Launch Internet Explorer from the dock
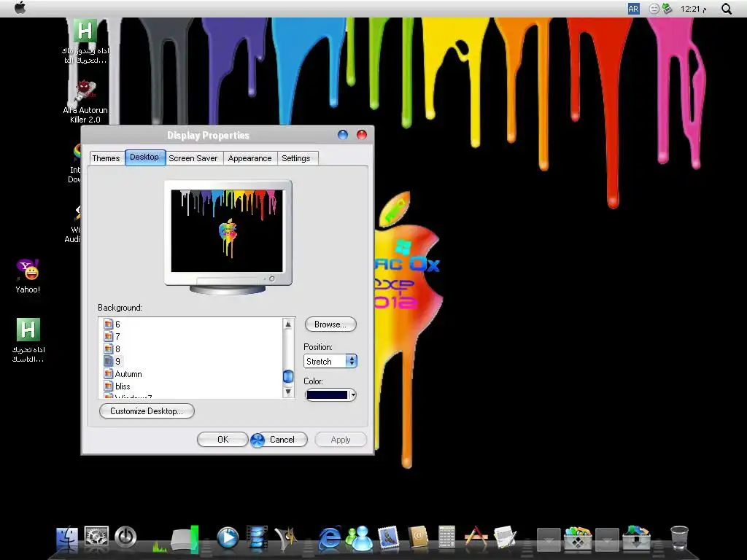The height and width of the screenshot is (560, 747). pos(329,538)
